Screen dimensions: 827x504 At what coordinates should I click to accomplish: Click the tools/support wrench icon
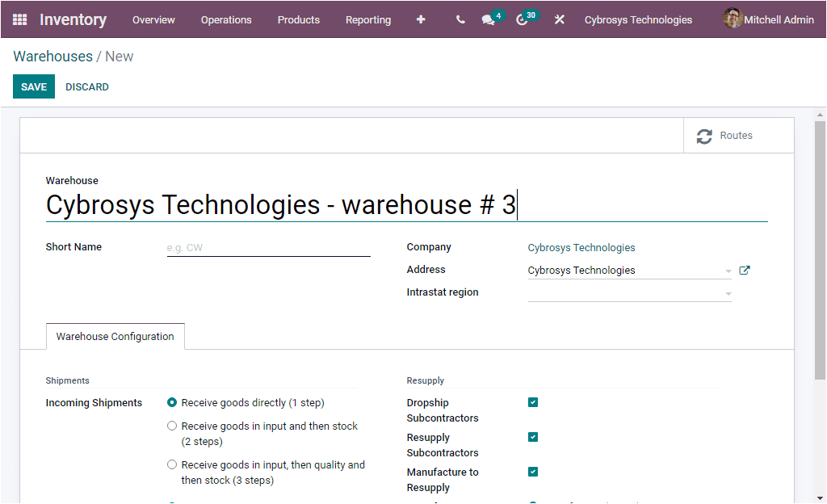pos(560,19)
